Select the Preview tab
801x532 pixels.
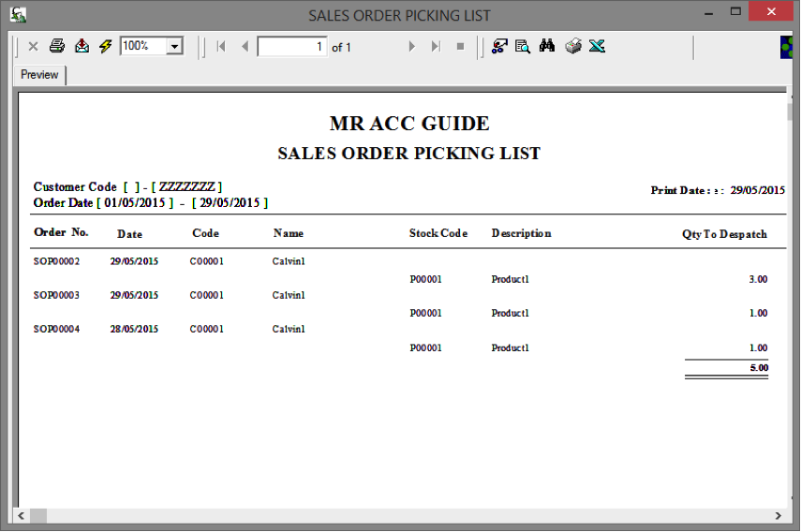[39, 75]
